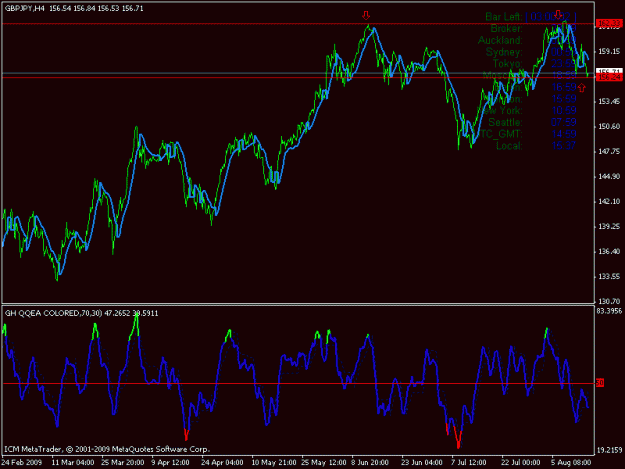
Task: Click the GBPJPY,H4 chart title text
Action: pyautogui.click(x=25, y=8)
